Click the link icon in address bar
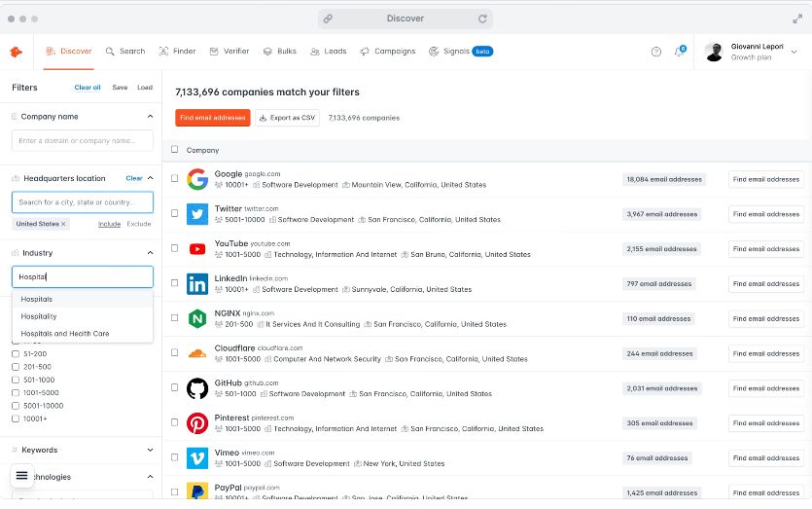 tap(328, 18)
